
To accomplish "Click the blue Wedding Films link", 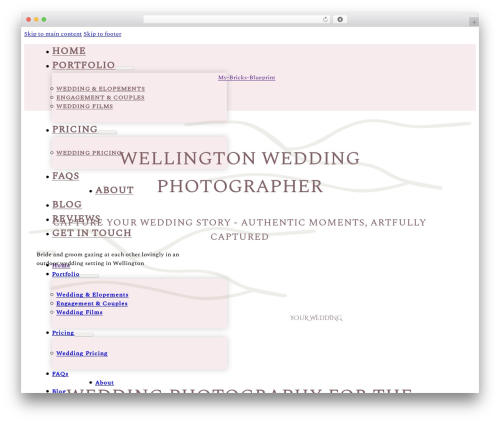I will point(79,312).
